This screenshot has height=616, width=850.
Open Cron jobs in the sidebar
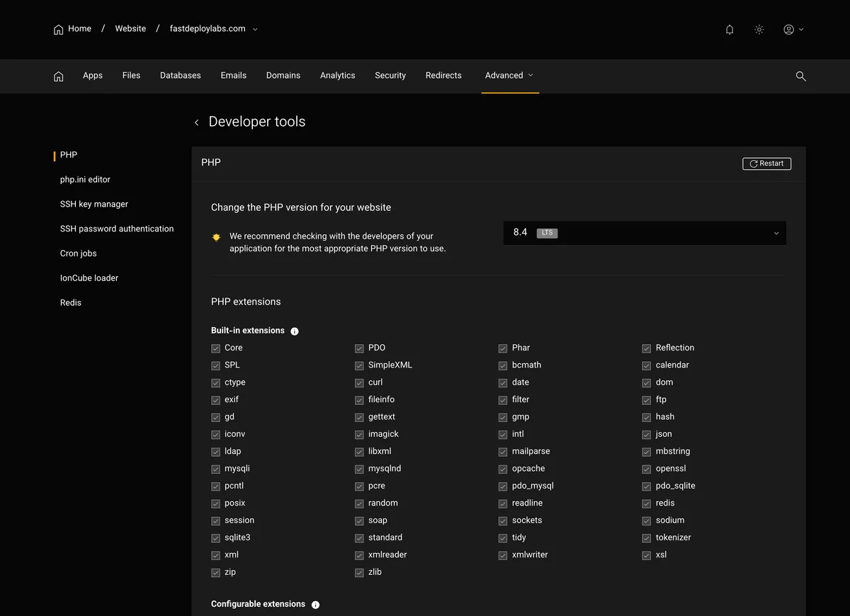pos(79,253)
